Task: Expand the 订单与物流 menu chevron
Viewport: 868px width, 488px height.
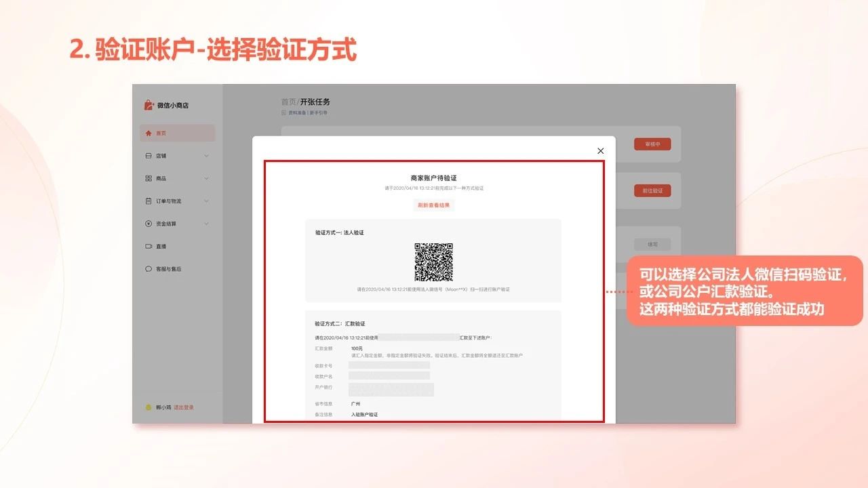Action: click(206, 201)
